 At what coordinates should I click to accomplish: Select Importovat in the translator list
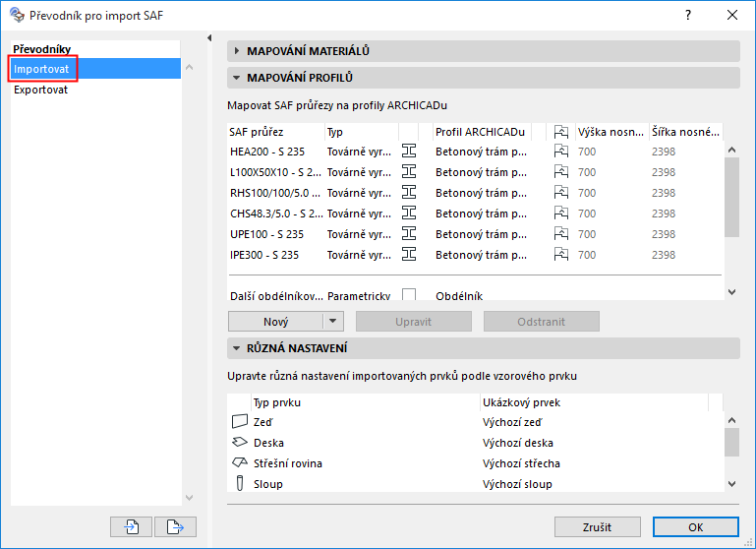click(41, 69)
